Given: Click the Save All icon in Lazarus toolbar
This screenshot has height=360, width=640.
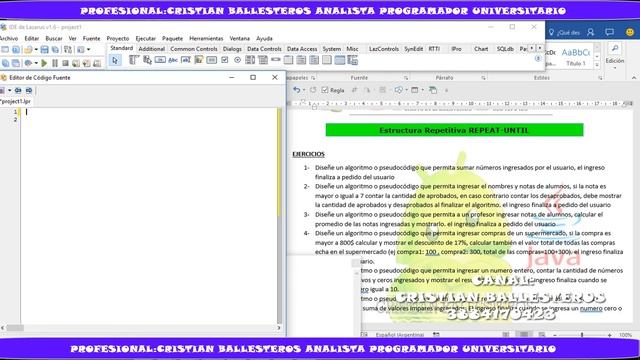Looking at the screenshot, I should (55, 49).
